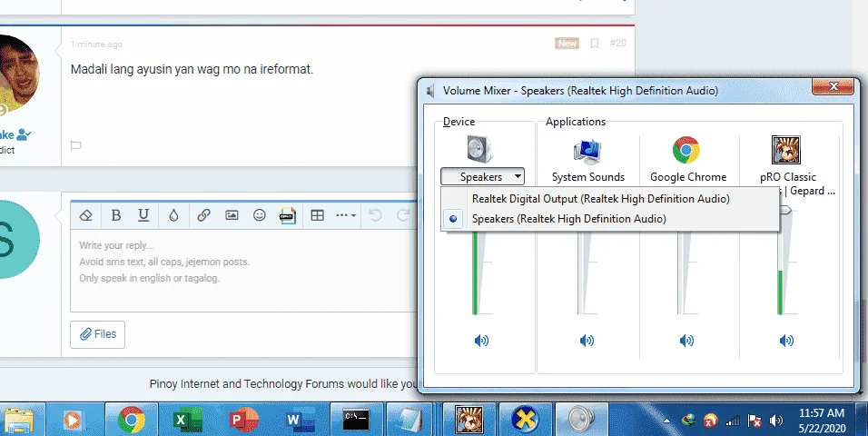Image resolution: width=868 pixels, height=436 pixels.
Task: Click the Google Chrome icon in Volume Mixer
Action: point(686,150)
